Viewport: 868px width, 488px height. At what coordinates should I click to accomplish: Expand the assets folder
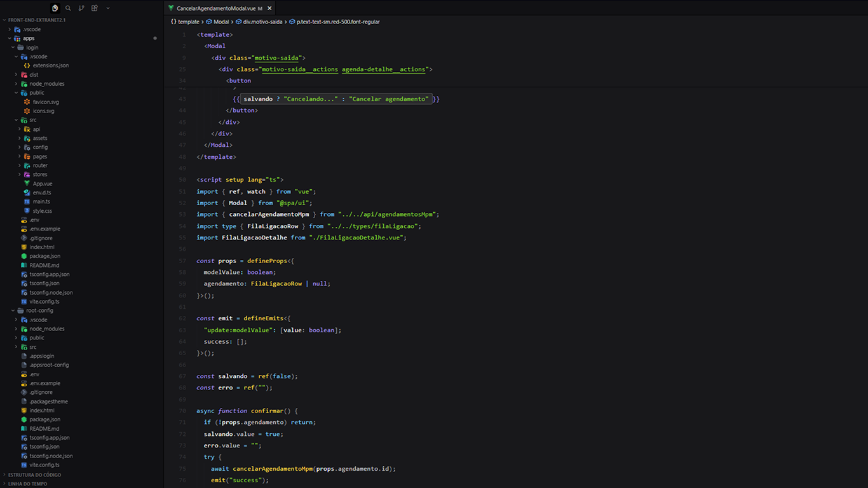click(40, 138)
